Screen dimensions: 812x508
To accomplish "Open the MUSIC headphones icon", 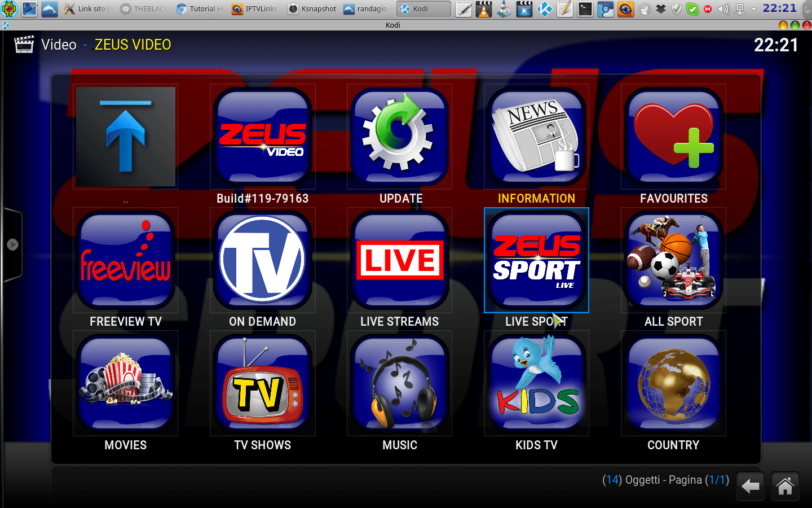I will coord(400,383).
